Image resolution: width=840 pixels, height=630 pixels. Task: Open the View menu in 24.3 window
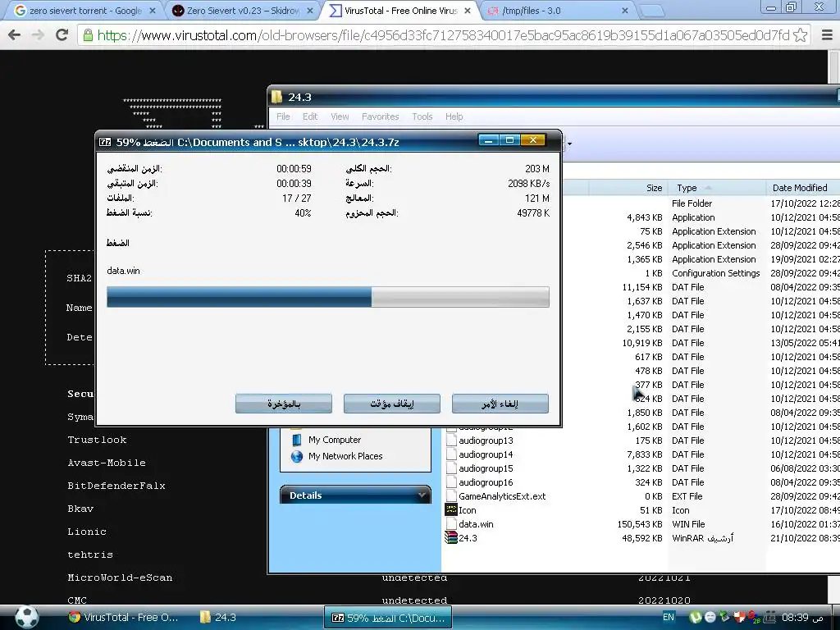340,116
